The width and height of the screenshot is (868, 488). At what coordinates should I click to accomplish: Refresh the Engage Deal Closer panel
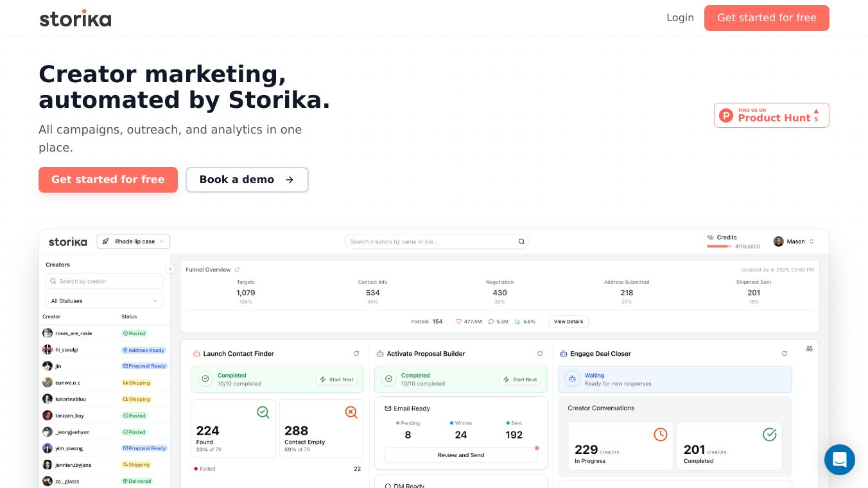(x=784, y=354)
